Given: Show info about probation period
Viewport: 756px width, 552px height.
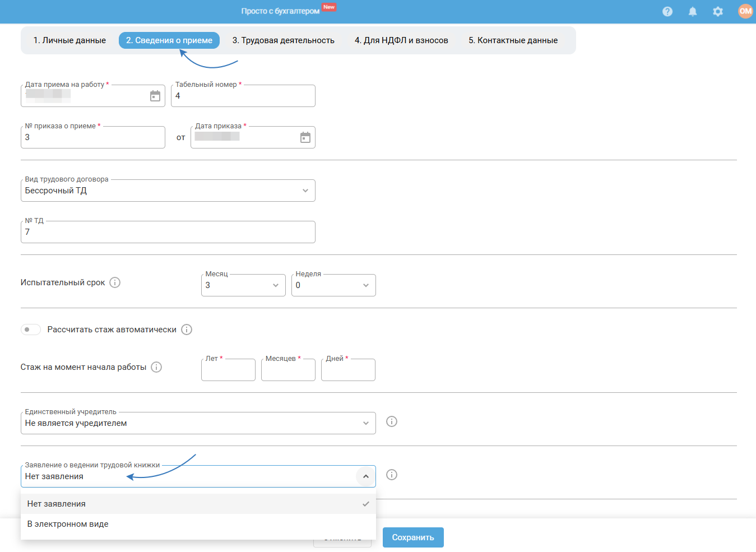Looking at the screenshot, I should coord(115,282).
